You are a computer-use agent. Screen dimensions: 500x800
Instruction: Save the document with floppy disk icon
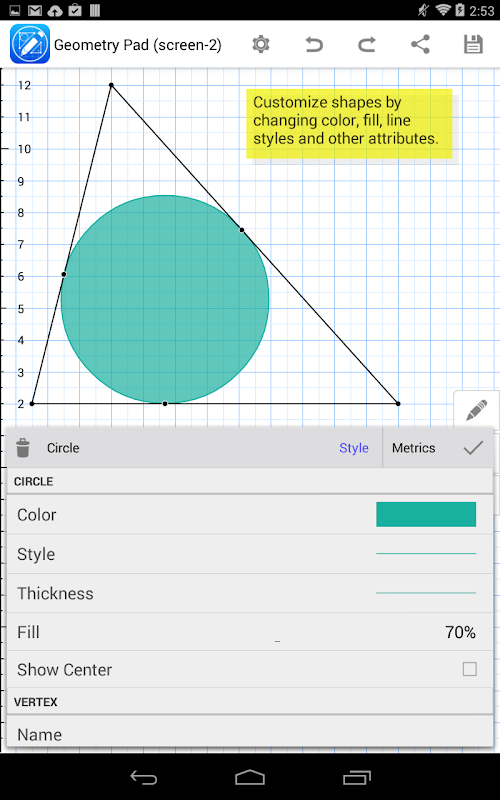(473, 44)
